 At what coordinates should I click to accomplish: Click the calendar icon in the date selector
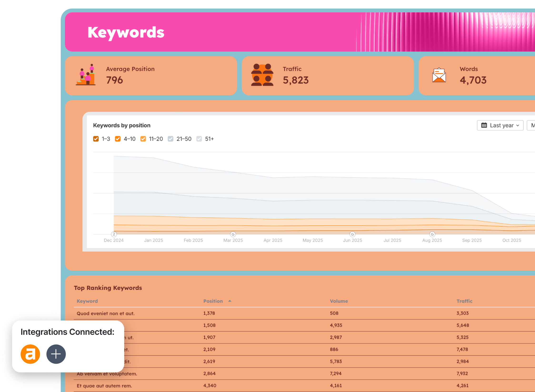[x=484, y=125]
